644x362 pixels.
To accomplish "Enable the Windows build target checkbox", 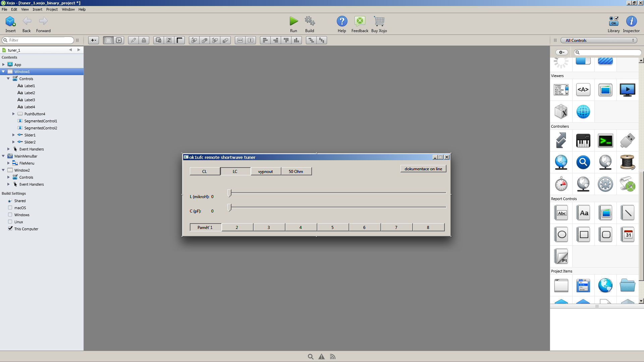I will point(10,215).
